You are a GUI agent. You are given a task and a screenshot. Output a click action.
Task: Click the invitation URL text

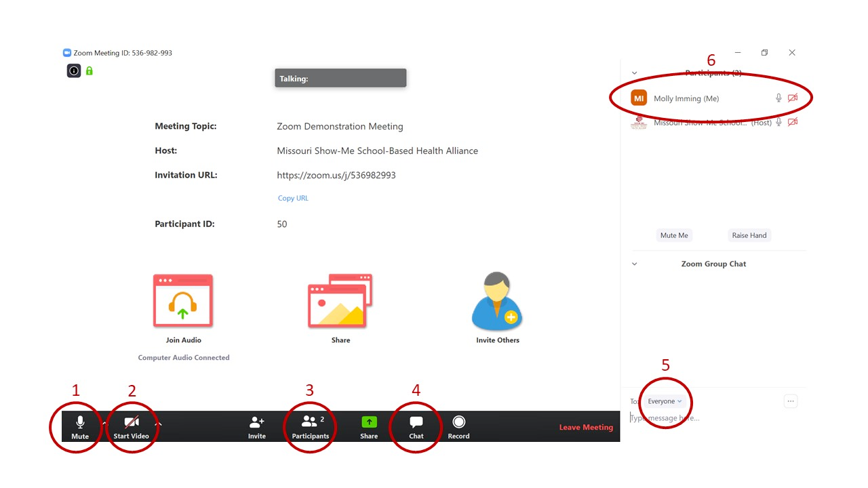(x=336, y=175)
